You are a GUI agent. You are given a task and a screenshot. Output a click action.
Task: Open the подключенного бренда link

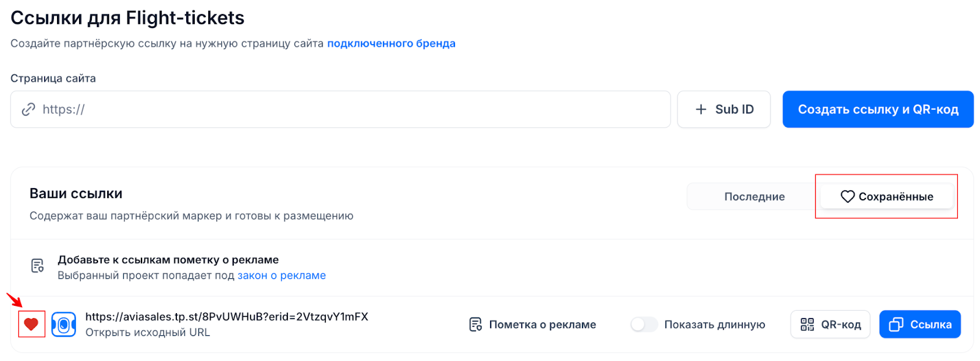tap(391, 44)
